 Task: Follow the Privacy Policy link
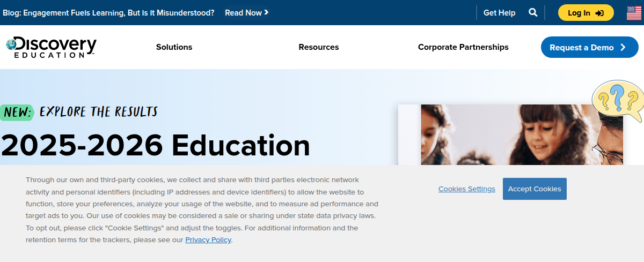[x=208, y=240]
